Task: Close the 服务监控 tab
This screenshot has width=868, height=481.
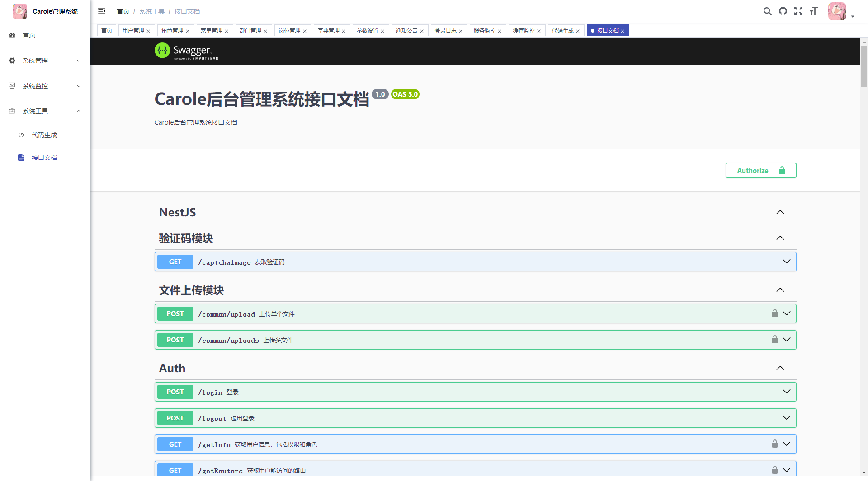Action: [x=500, y=31]
